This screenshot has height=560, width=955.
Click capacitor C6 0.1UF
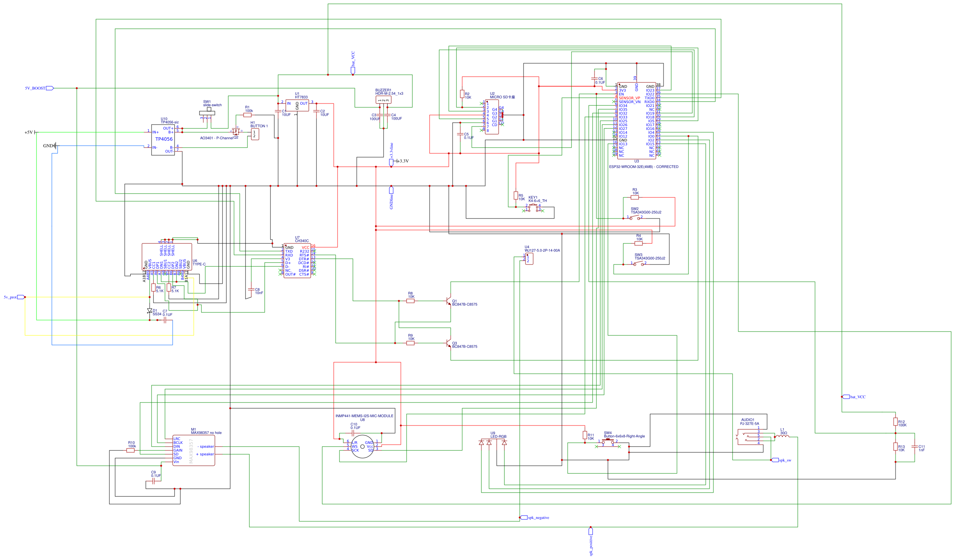[x=594, y=79]
